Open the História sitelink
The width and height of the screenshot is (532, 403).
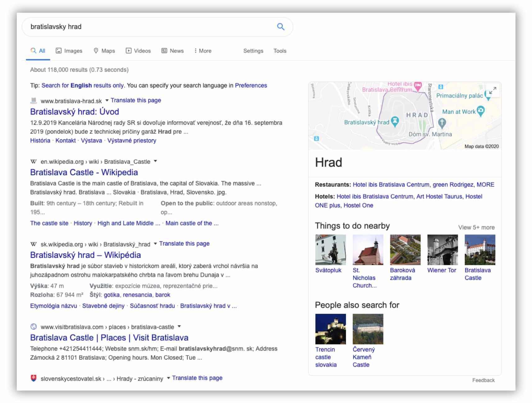coord(40,141)
